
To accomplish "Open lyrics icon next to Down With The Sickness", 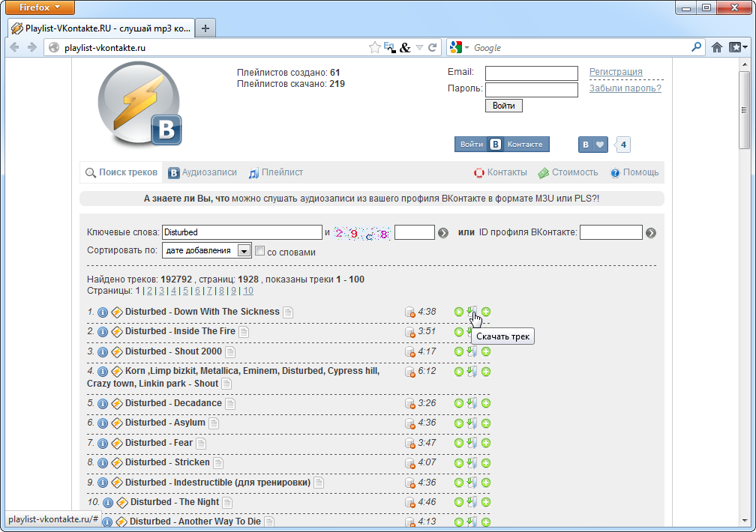I will [288, 312].
